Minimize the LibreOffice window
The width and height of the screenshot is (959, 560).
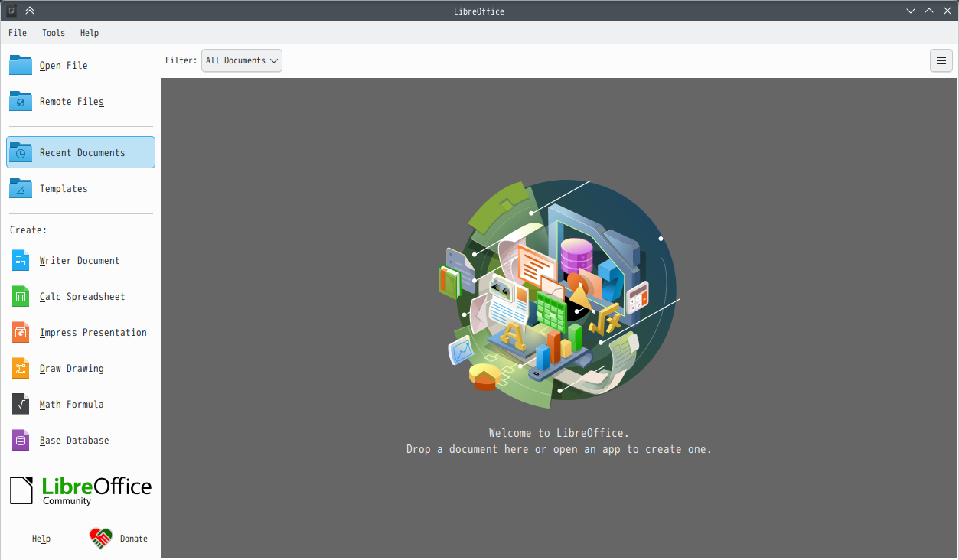(x=911, y=11)
